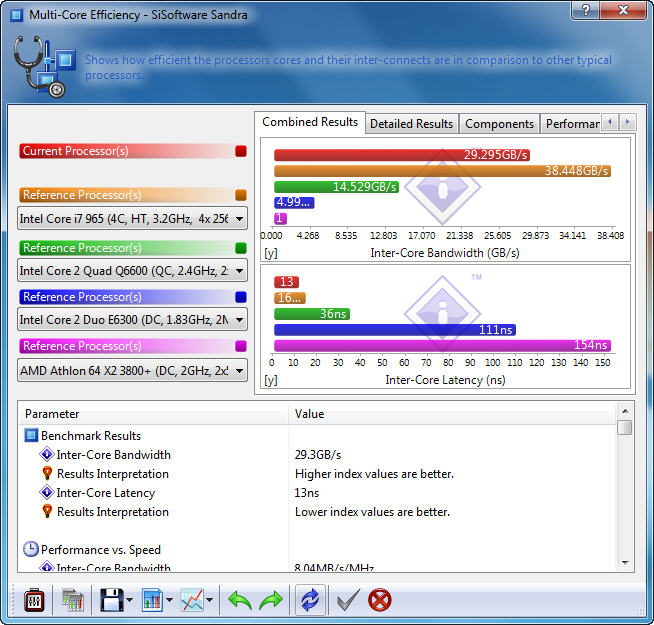The image size is (654, 625).
Task: Select the Inter-Core Bandwidth row
Action: point(317,454)
